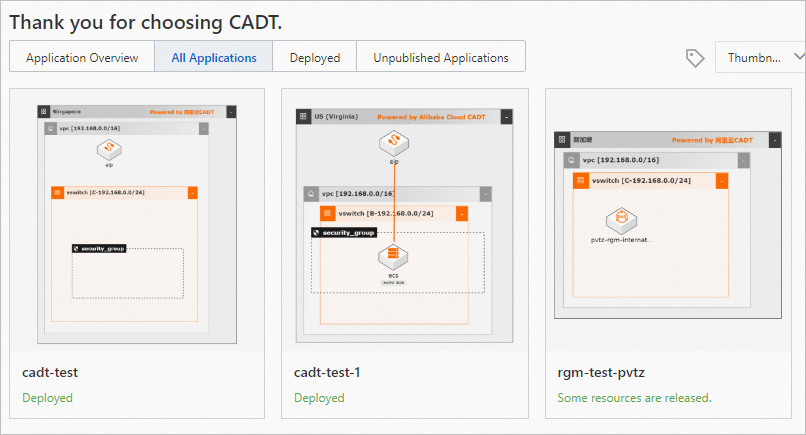Click the pvtz DNS icon in rgm-test-pvtz
Image resolution: width=806 pixels, height=435 pixels.
[x=621, y=220]
